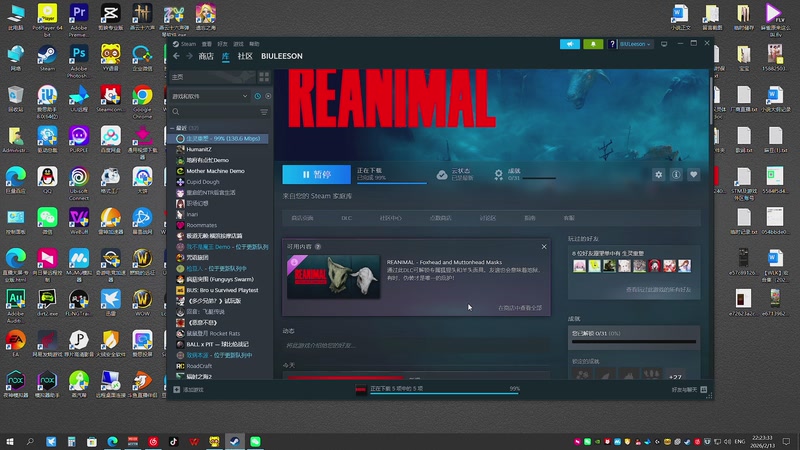Open Ubisoft Connect desktop shortcut
The image size is (800, 450).
79,184
